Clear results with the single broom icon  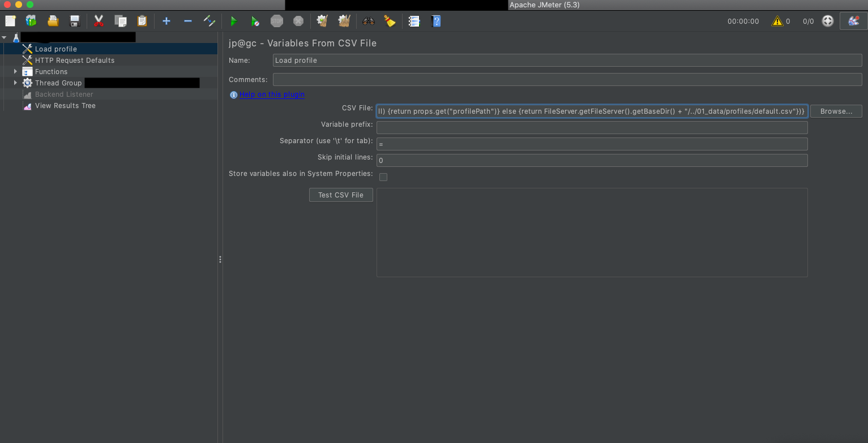[x=323, y=21]
